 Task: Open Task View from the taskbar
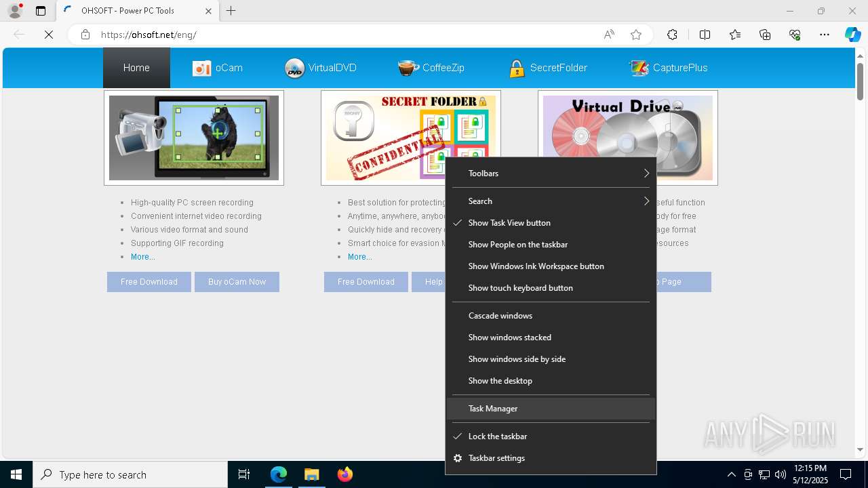(x=244, y=474)
